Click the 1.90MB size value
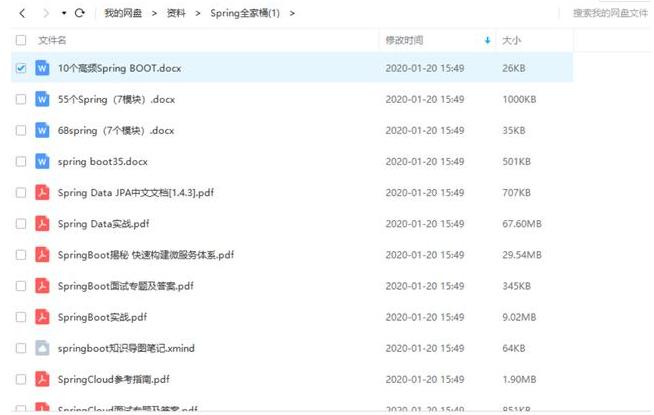This screenshot has width=654, height=415. click(519, 380)
